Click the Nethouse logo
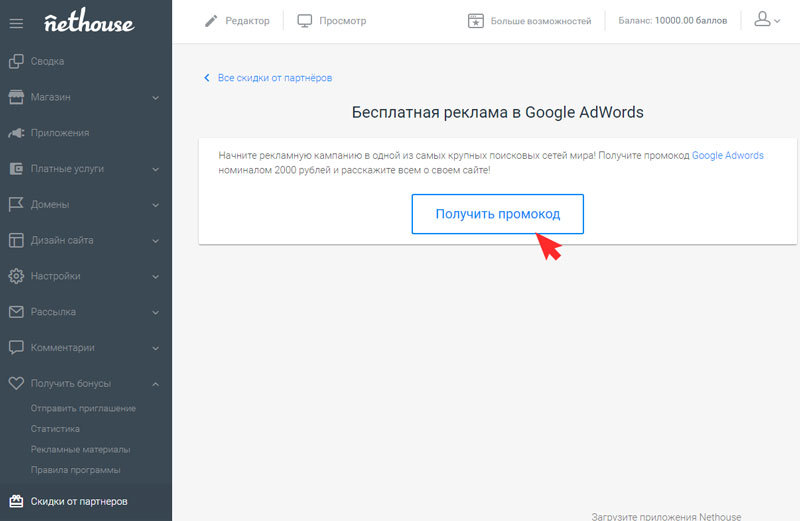800x521 pixels. click(89, 21)
